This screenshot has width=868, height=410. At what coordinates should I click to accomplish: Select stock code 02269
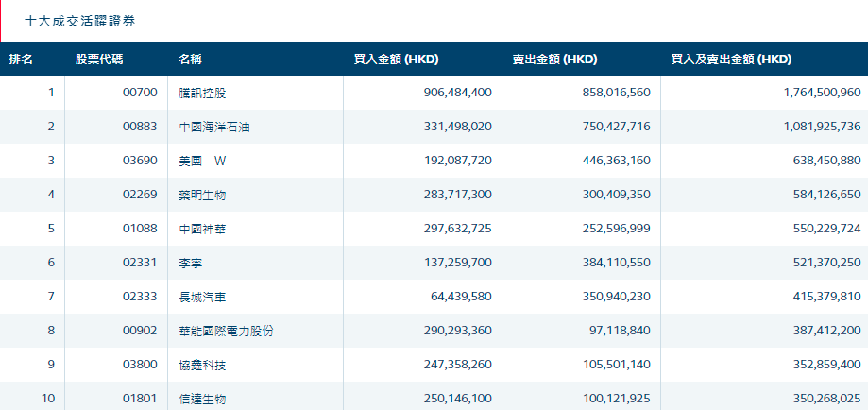[140, 195]
